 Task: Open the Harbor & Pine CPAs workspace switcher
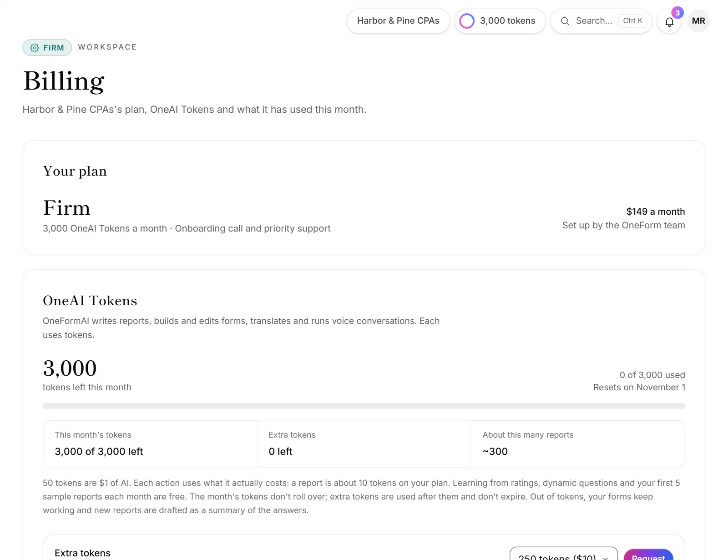(x=398, y=21)
